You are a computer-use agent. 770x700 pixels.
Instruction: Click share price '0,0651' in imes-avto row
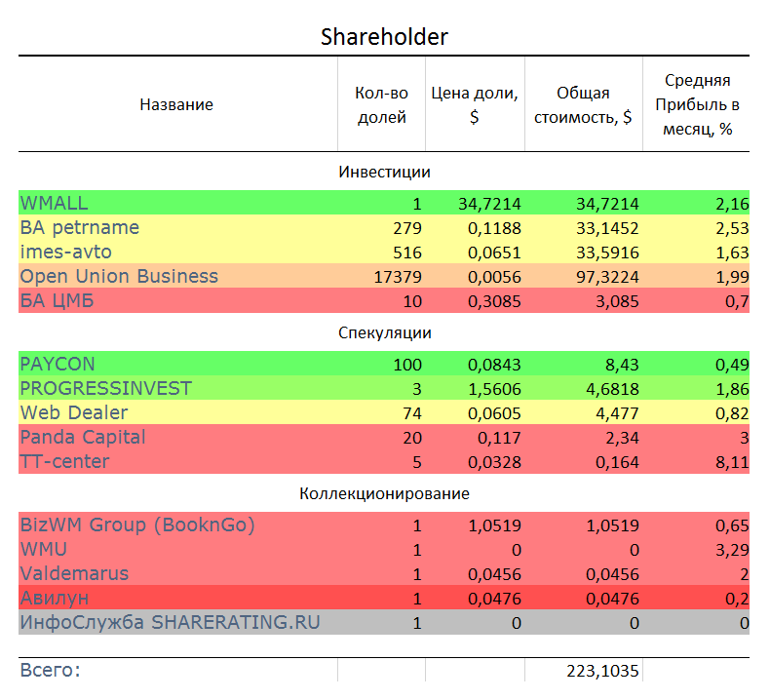(494, 253)
